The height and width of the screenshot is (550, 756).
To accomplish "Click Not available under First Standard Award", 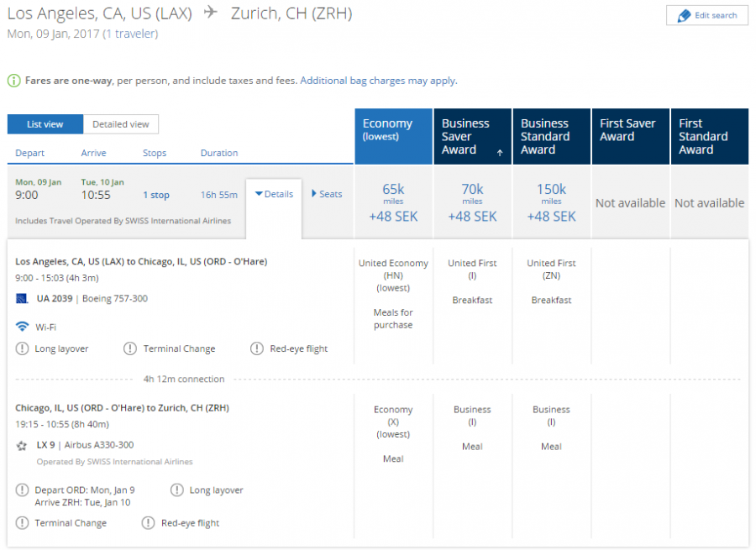I will (710, 203).
